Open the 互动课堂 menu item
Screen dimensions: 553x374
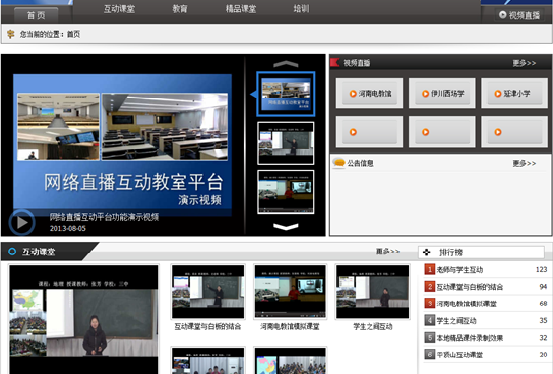coord(119,9)
